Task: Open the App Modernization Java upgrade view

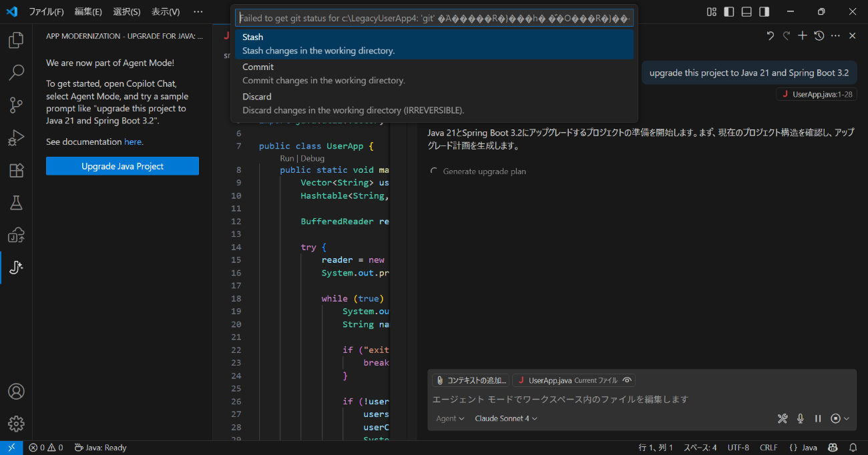Action: tap(16, 268)
